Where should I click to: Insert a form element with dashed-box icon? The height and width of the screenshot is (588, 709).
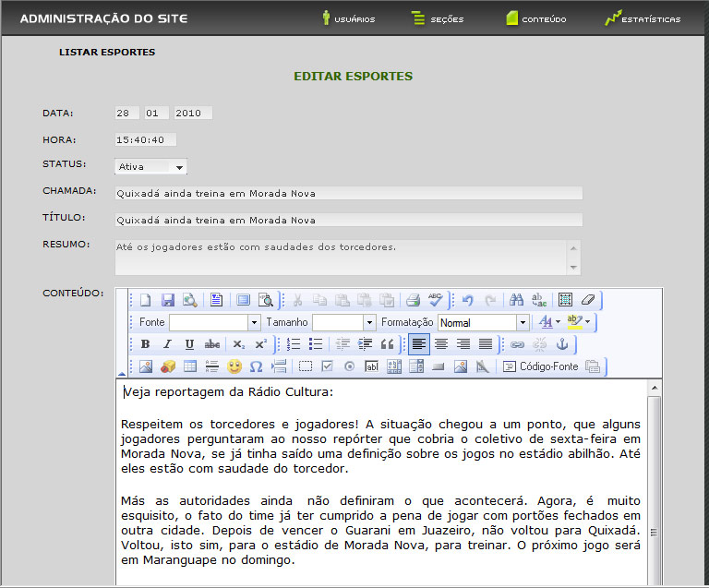306,366
